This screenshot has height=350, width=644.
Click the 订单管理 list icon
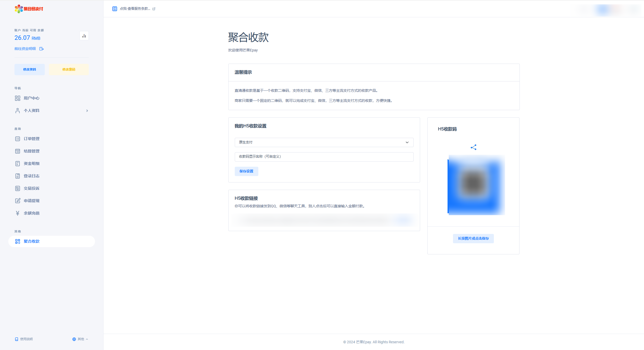[x=18, y=139]
